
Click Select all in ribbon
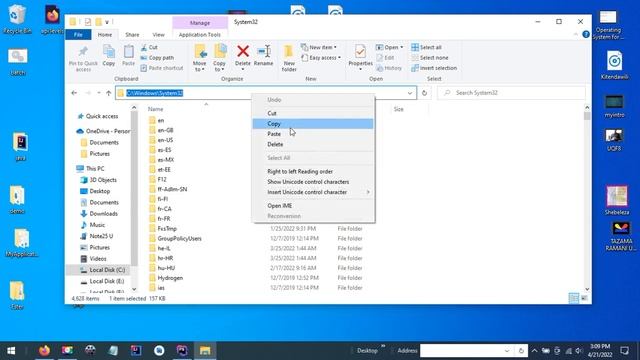[x=427, y=47]
